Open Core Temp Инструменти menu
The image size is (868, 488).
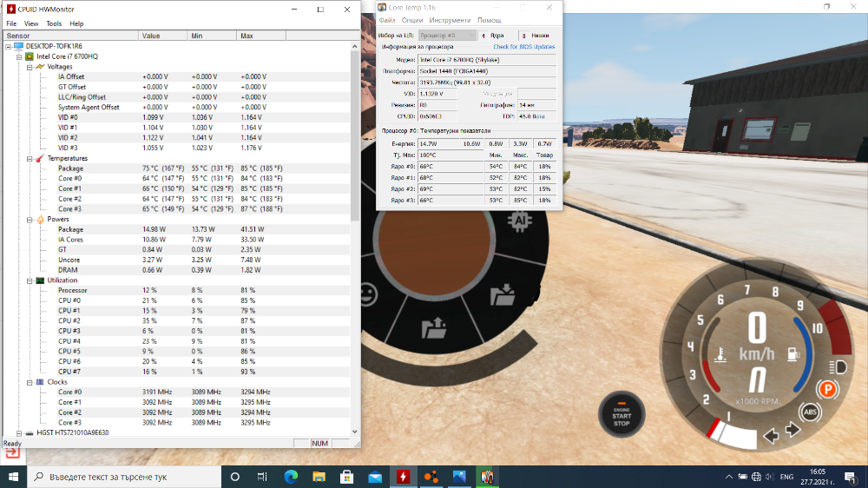click(x=450, y=21)
